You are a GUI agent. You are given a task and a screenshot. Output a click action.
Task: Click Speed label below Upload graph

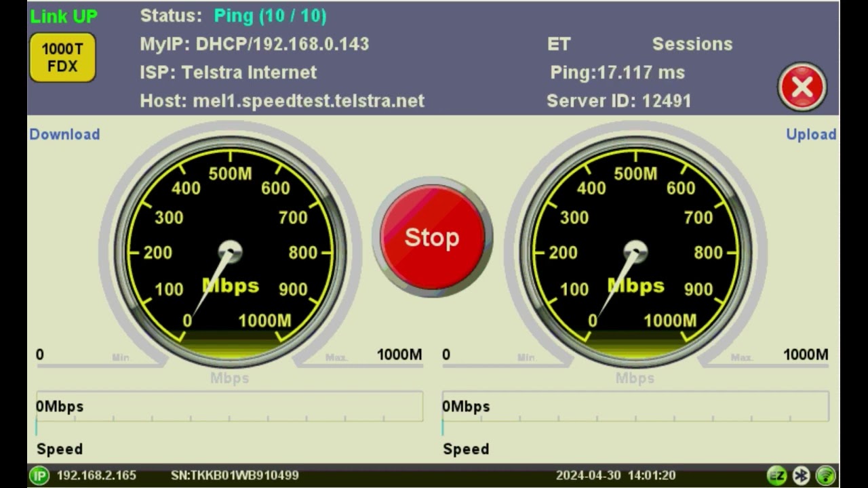click(x=466, y=449)
